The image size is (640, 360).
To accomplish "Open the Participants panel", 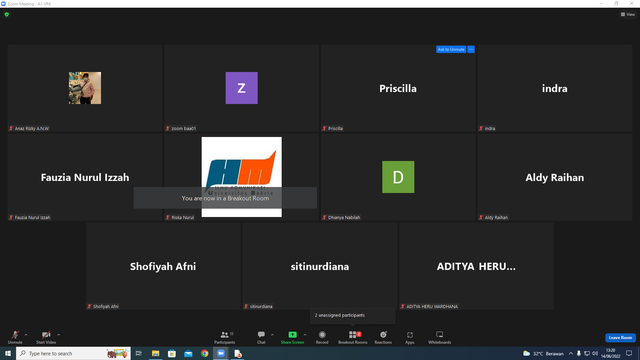I will click(x=224, y=337).
